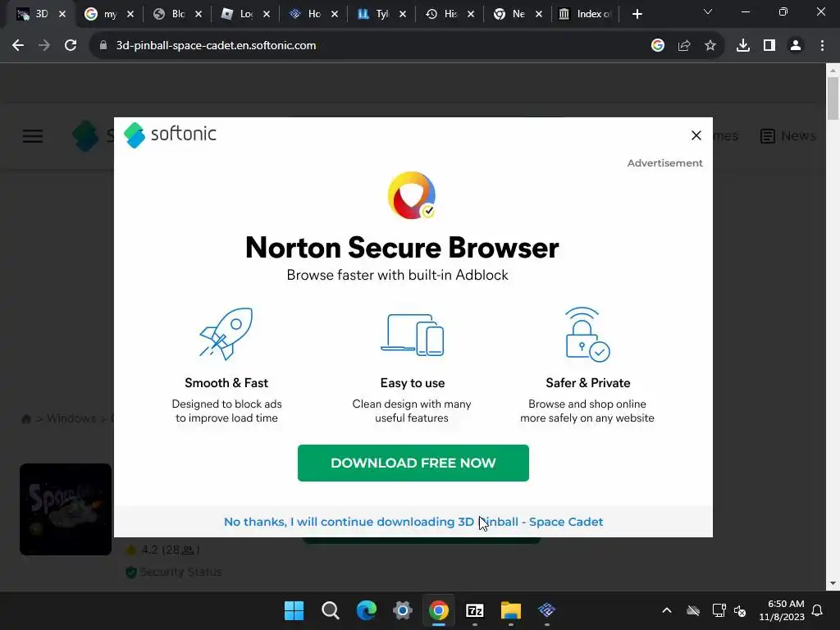
Task: Click Windows breadcrumb link
Action: [x=71, y=418]
